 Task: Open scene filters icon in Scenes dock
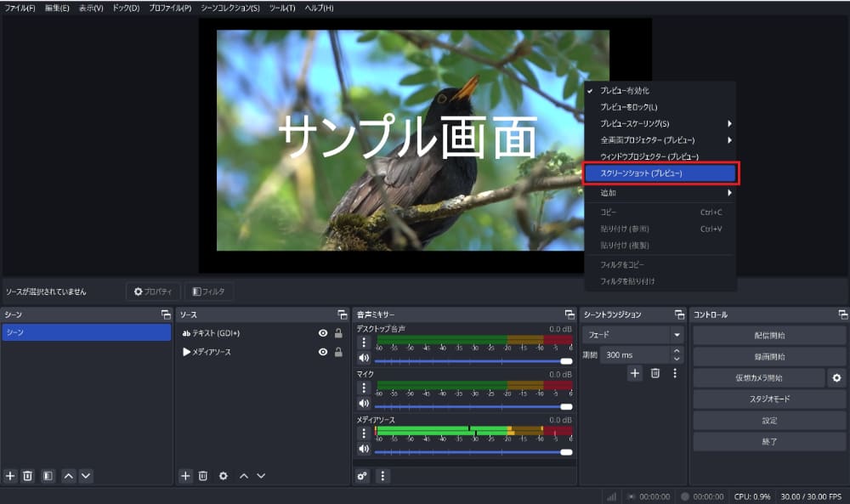pyautogui.click(x=48, y=476)
